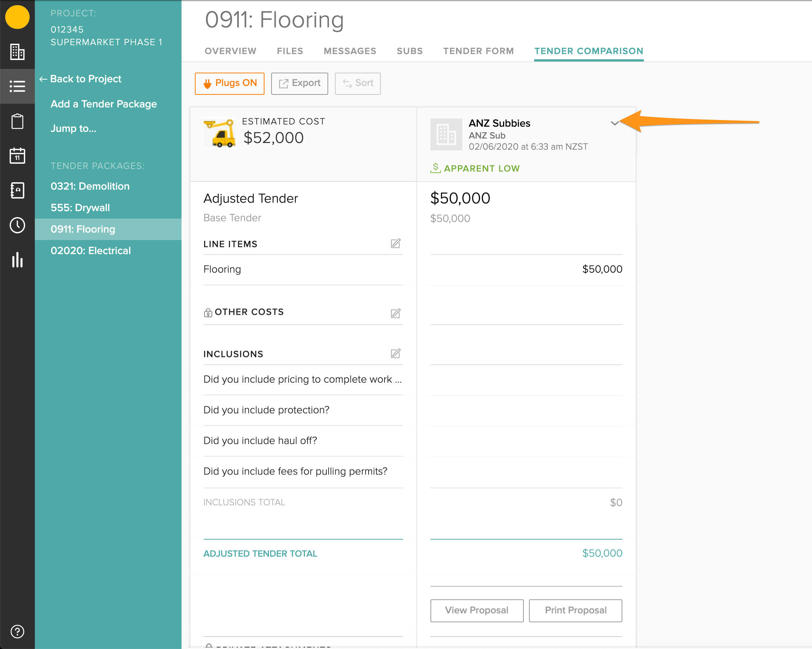The image size is (812, 649).
Task: Click the Export button
Action: (x=299, y=83)
